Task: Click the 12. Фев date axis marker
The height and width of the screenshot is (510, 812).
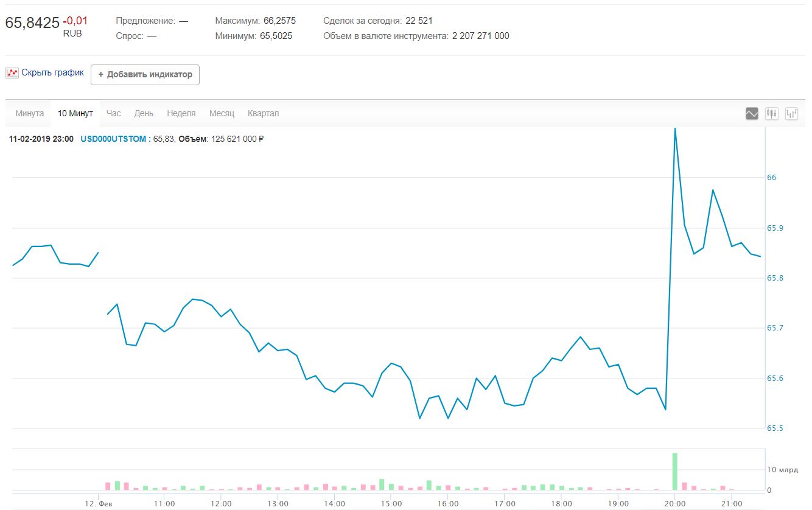Action: 98,503
